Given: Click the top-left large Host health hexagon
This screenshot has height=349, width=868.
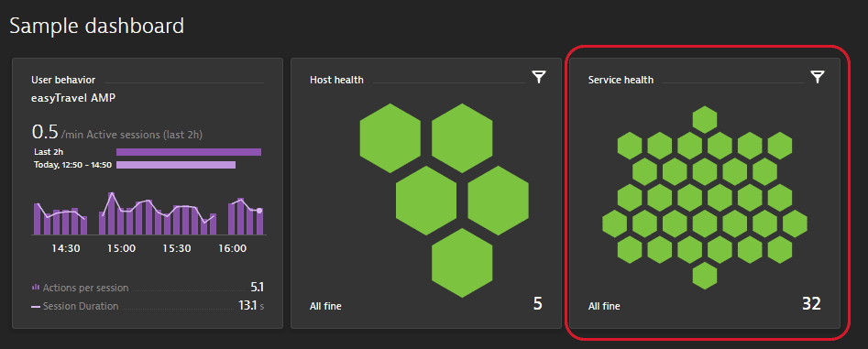Looking at the screenshot, I should pyautogui.click(x=390, y=137).
